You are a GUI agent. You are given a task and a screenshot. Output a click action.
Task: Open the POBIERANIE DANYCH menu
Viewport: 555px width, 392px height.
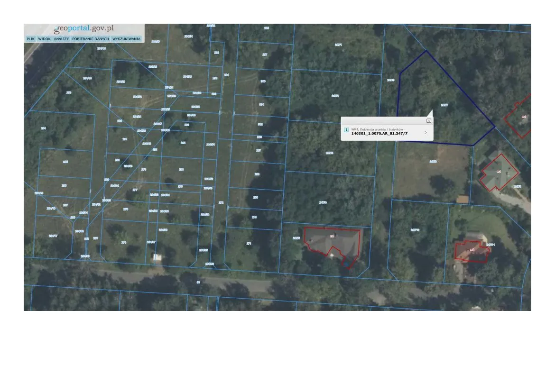(x=91, y=39)
